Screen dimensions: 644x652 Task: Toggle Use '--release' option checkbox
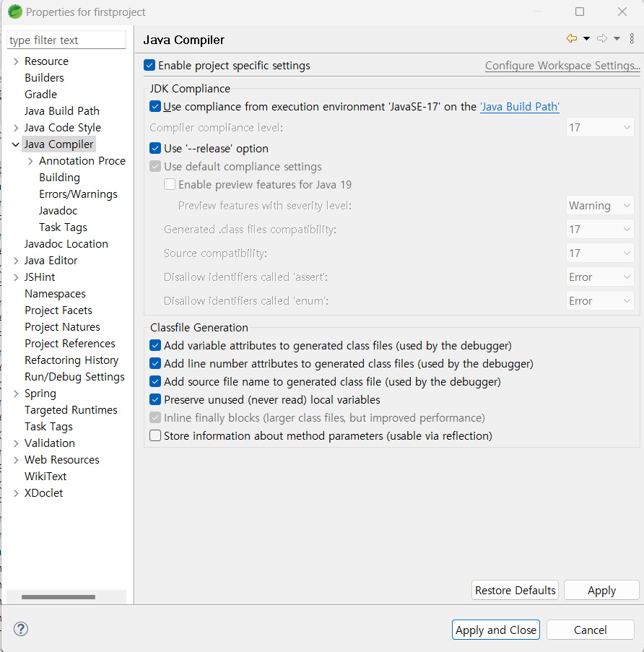click(155, 149)
